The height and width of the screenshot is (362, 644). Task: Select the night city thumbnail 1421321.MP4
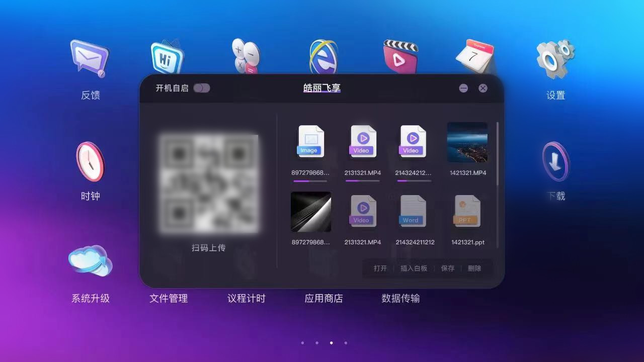[x=467, y=142]
